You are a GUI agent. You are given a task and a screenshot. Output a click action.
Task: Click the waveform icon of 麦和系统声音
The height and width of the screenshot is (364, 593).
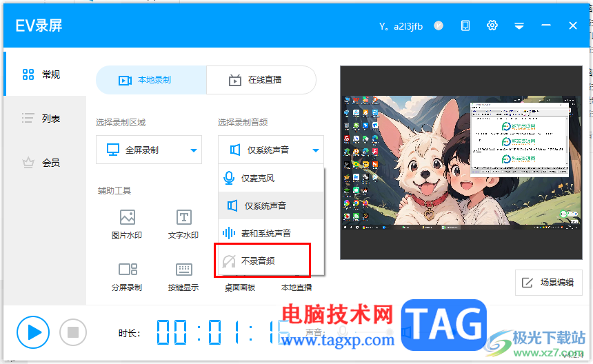pyautogui.click(x=229, y=233)
